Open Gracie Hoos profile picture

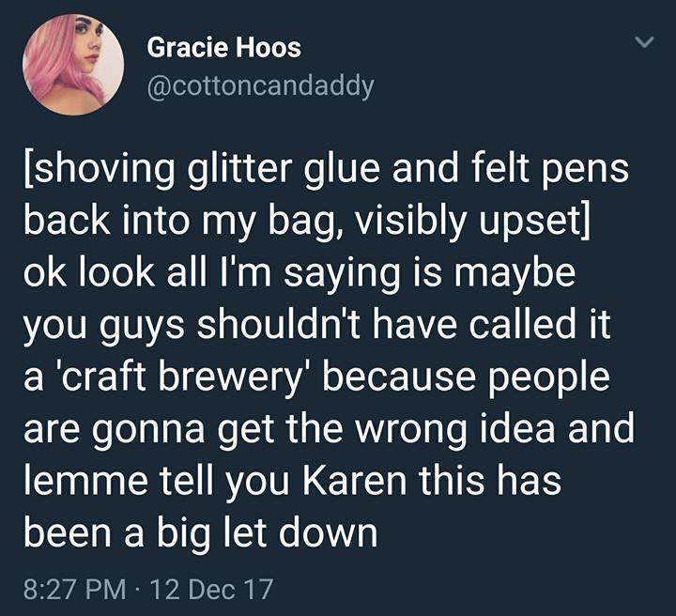(x=74, y=65)
